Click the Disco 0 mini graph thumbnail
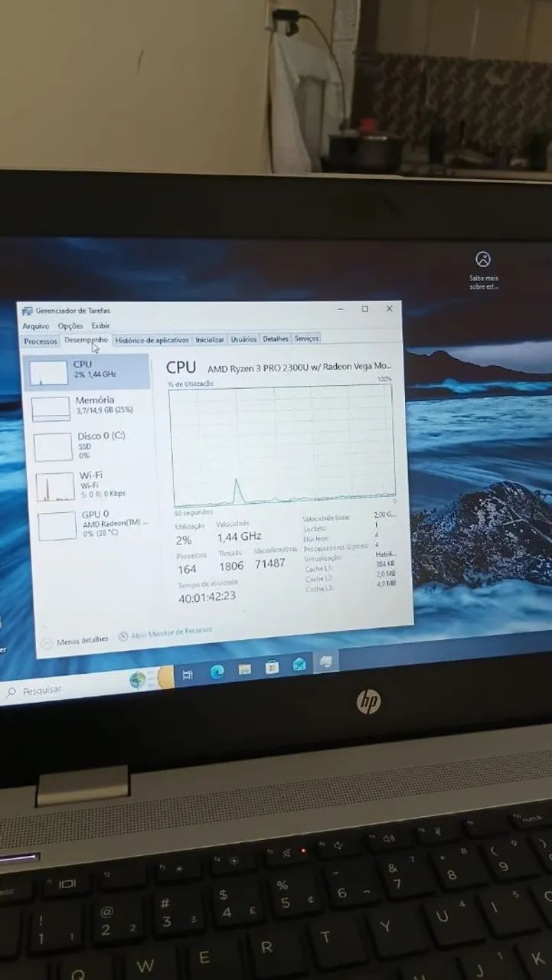Screen dimensions: 552x980 pyautogui.click(x=53, y=447)
